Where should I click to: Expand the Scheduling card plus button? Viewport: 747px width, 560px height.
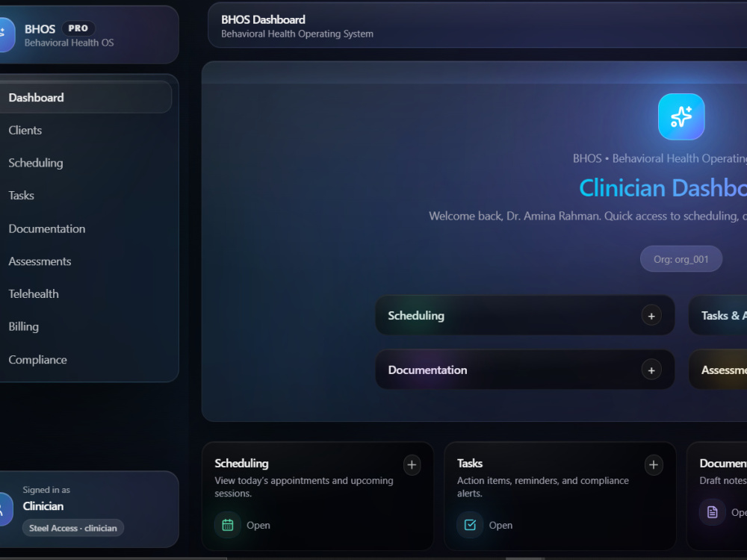[412, 464]
